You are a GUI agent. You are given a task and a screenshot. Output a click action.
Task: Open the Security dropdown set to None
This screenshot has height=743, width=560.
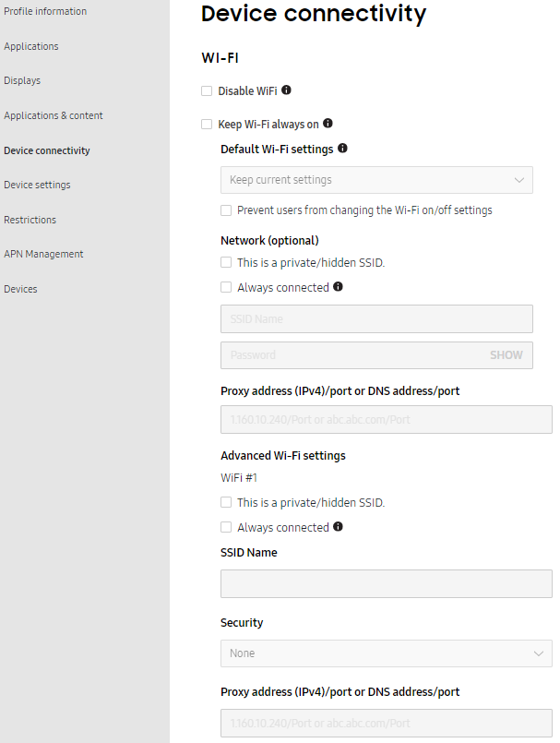point(386,653)
